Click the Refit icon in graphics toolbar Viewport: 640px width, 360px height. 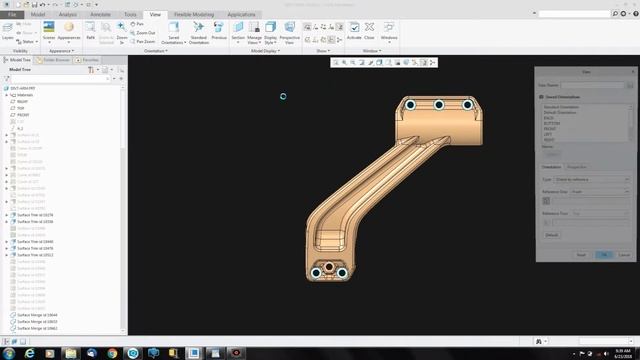tap(336, 62)
